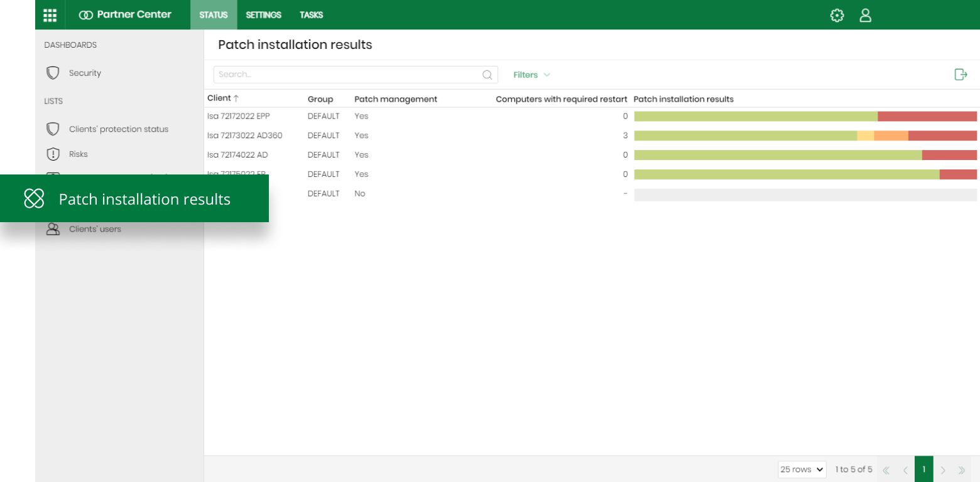
Task: Click Computers with required restart header
Action: pos(562,99)
